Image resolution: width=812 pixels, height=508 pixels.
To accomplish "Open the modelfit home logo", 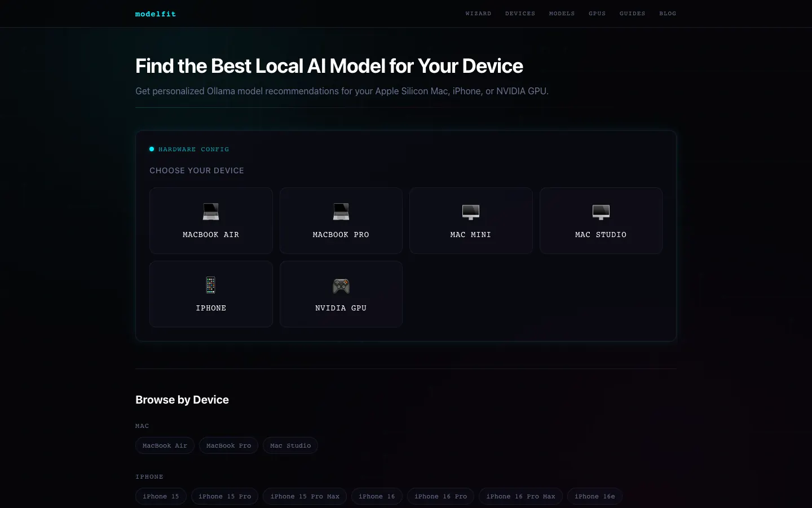I will click(x=156, y=14).
